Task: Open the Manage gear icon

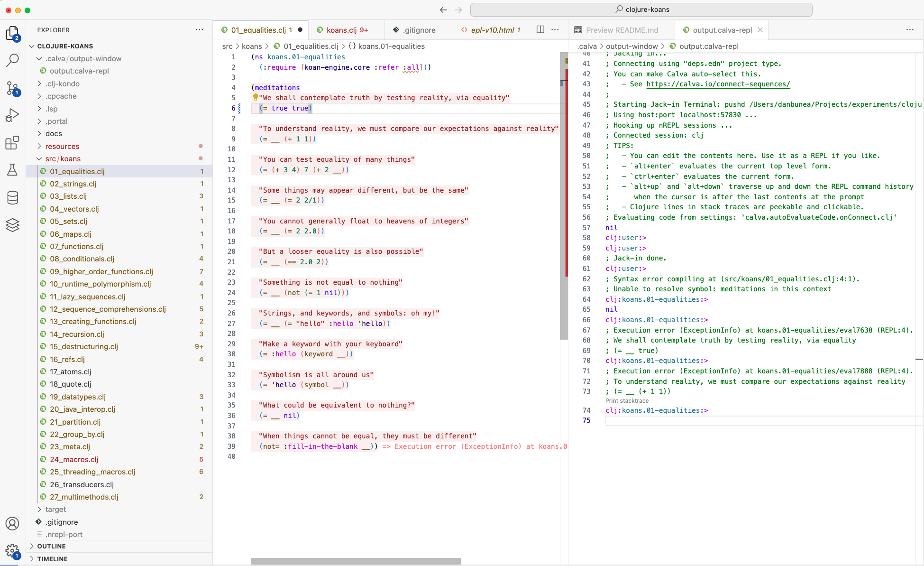Action: [13, 551]
